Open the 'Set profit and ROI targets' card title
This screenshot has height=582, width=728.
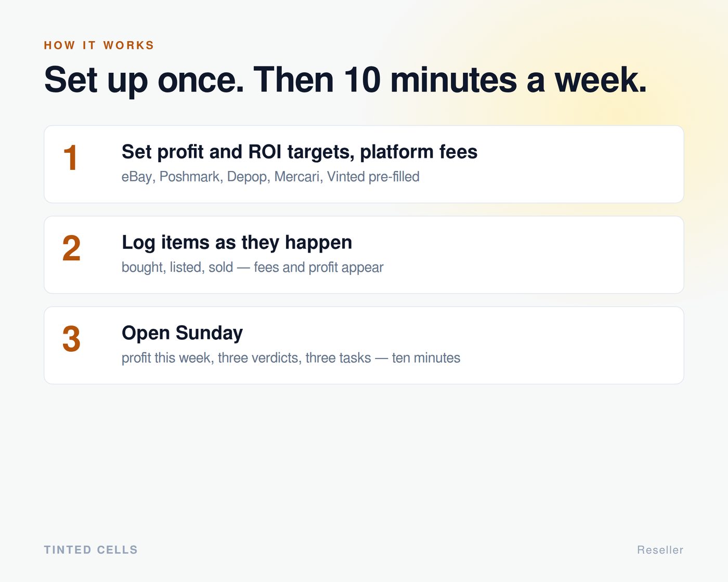point(300,152)
